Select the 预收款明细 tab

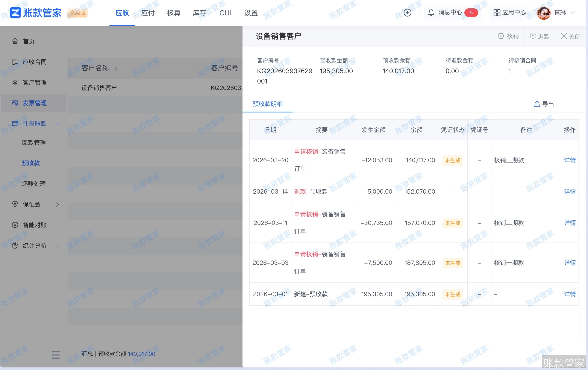point(268,104)
